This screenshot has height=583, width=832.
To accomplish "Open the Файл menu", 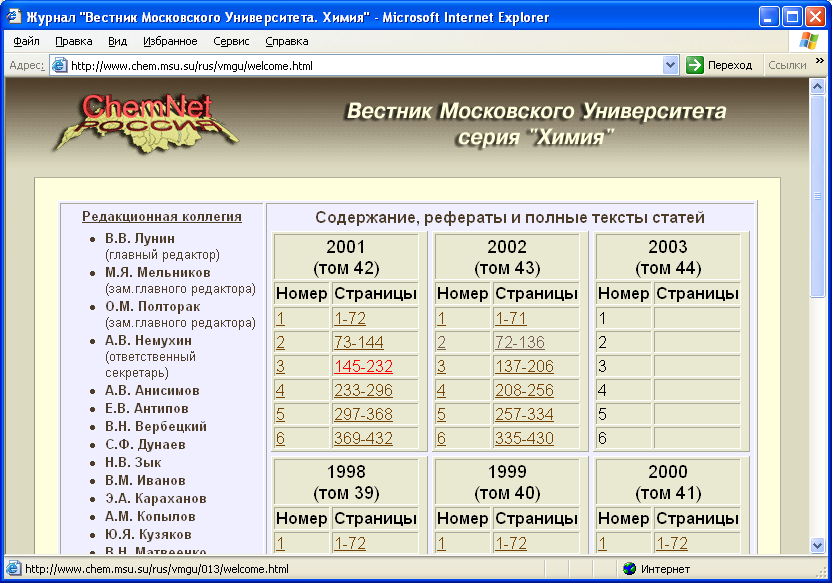I will (x=27, y=41).
